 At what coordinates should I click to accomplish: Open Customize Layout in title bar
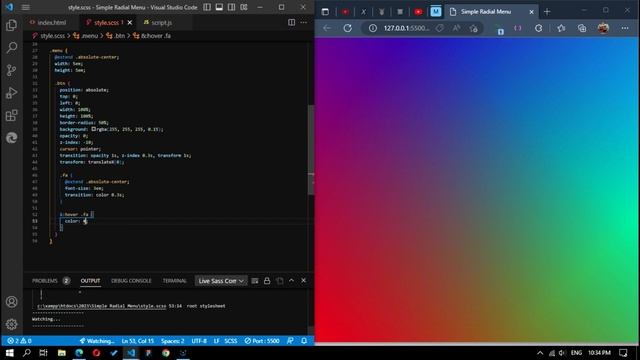(244, 7)
